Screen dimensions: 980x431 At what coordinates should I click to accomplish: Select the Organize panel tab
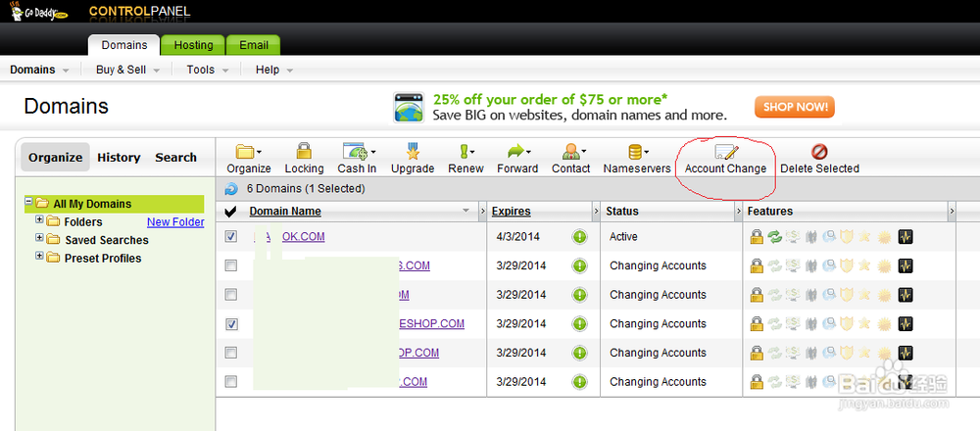[x=56, y=158]
